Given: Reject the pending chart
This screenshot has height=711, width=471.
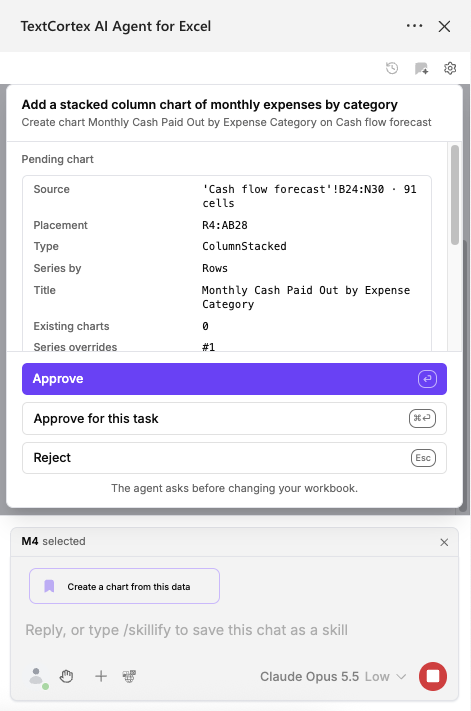Looking at the screenshot, I should coord(234,458).
